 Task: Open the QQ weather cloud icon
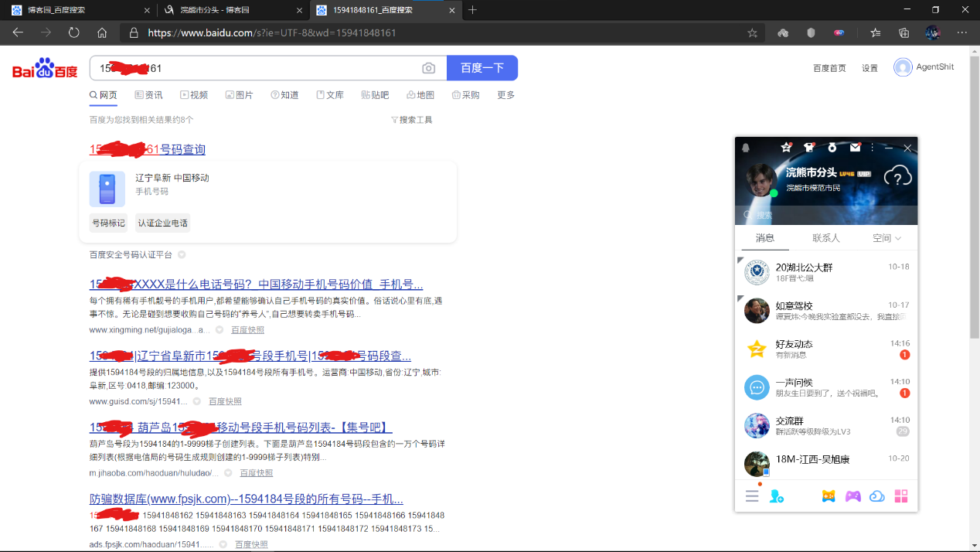point(898,178)
